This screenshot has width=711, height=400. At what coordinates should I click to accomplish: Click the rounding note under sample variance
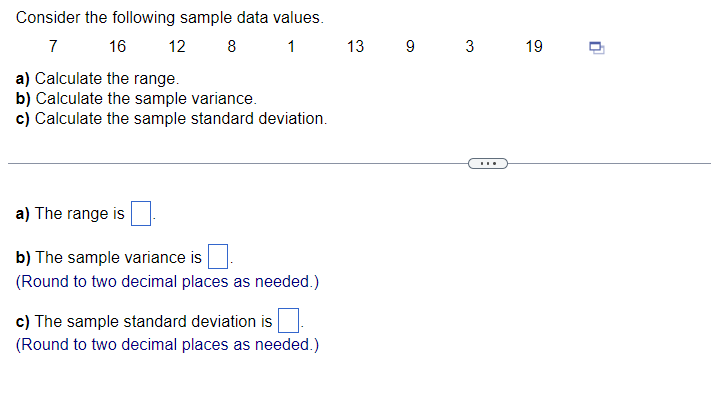tap(167, 282)
